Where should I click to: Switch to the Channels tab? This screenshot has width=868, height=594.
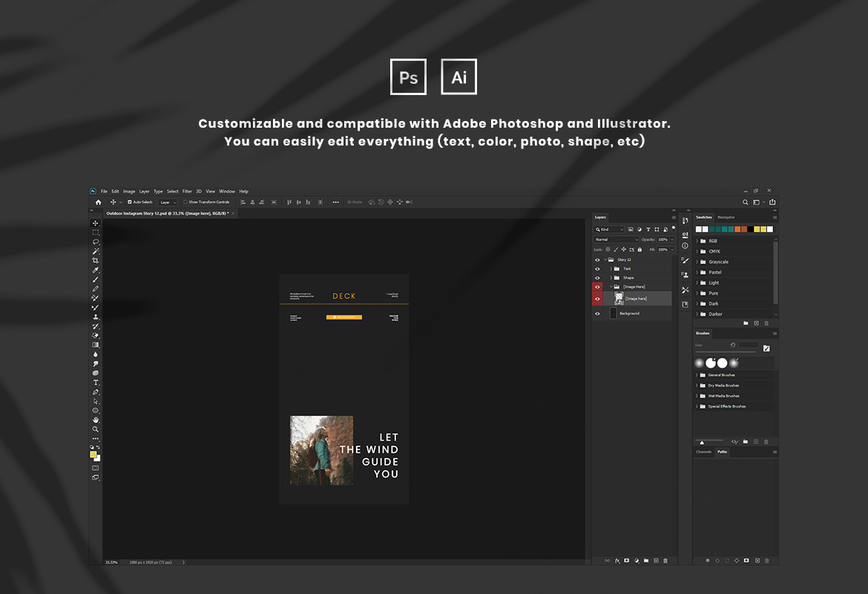coord(703,451)
